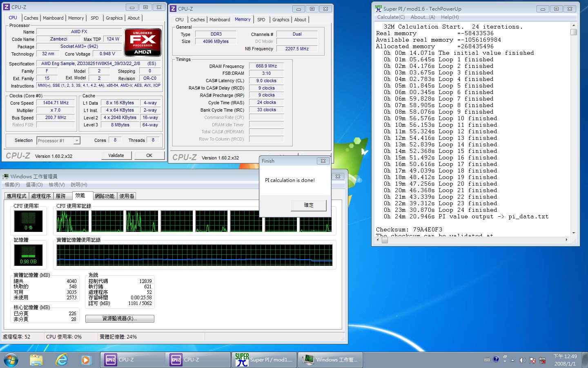This screenshot has width=588, height=368.
Task: Switch to second CPU-Z taskbar button
Action: 198,360
